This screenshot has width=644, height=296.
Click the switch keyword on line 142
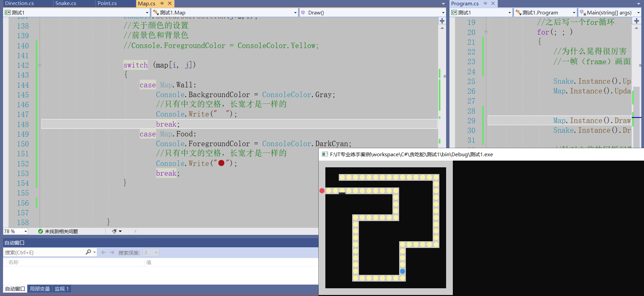point(136,65)
